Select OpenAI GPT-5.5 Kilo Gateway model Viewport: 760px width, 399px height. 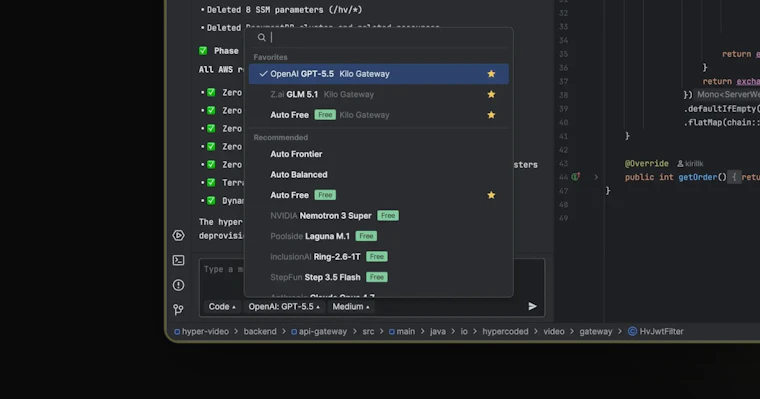379,74
